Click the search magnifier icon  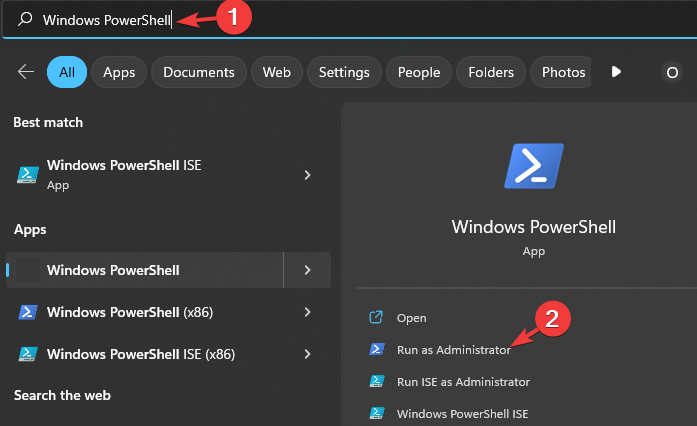click(25, 19)
